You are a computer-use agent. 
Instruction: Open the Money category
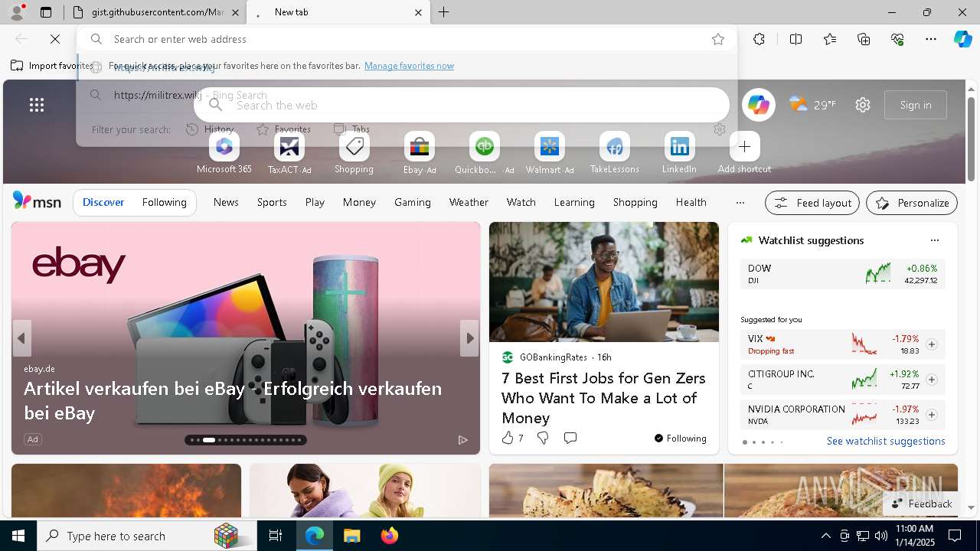(x=359, y=203)
